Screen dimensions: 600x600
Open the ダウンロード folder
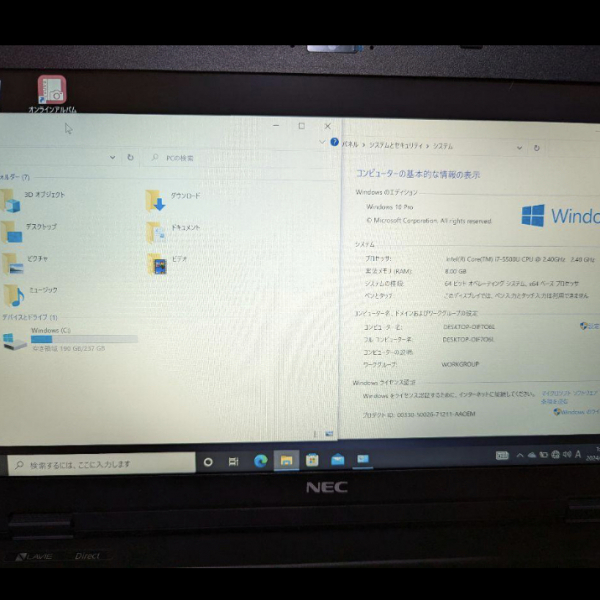pyautogui.click(x=173, y=200)
